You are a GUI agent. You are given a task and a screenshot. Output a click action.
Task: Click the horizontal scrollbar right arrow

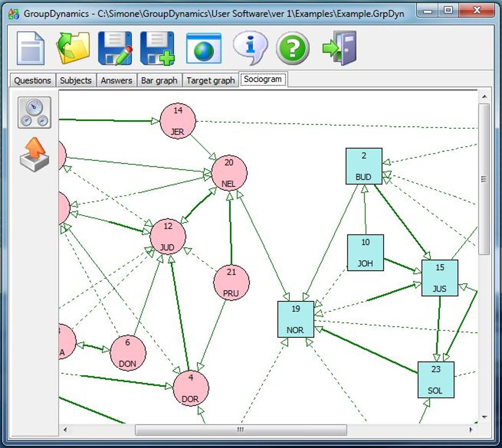(471, 430)
